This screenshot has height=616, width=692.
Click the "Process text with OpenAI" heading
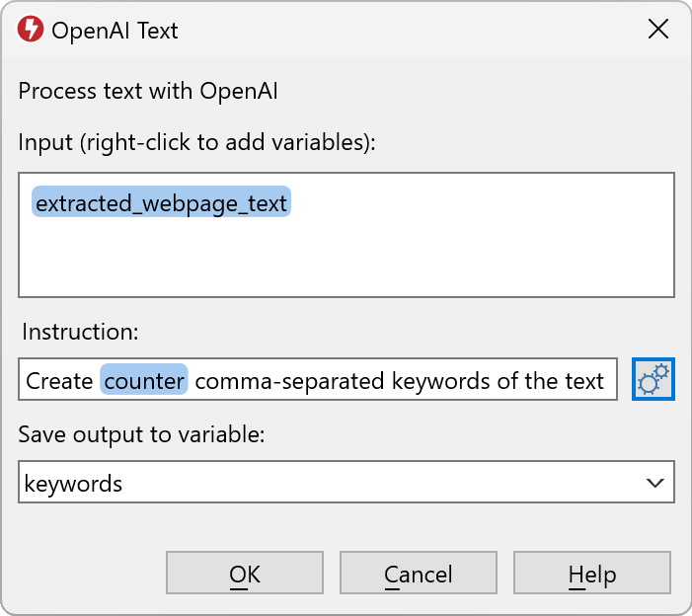click(x=148, y=92)
